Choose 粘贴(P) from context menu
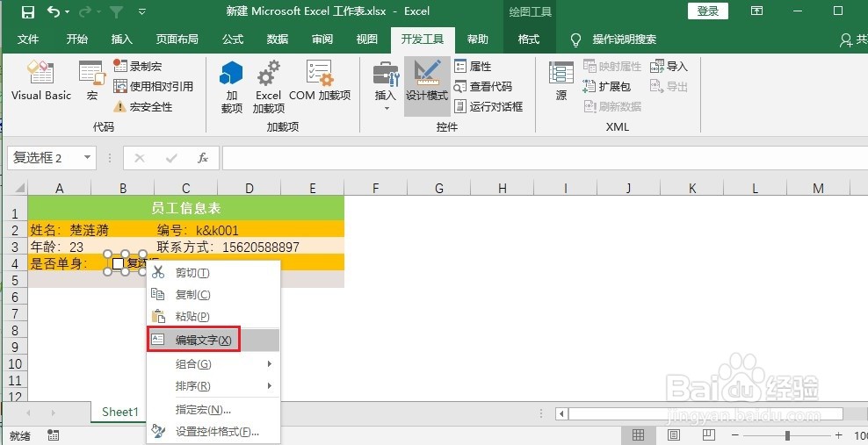Image resolution: width=868 pixels, height=445 pixels. pos(213,316)
